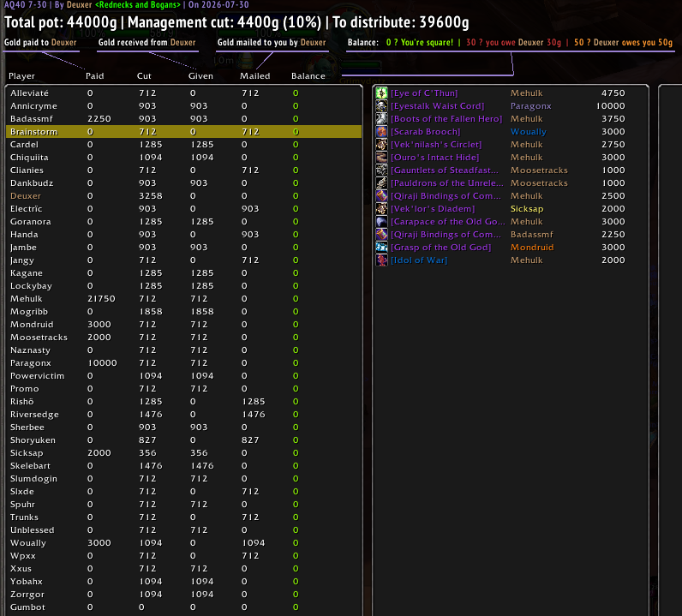Click the Ouro's Intact Hide icon
682x616 pixels.
(381, 157)
